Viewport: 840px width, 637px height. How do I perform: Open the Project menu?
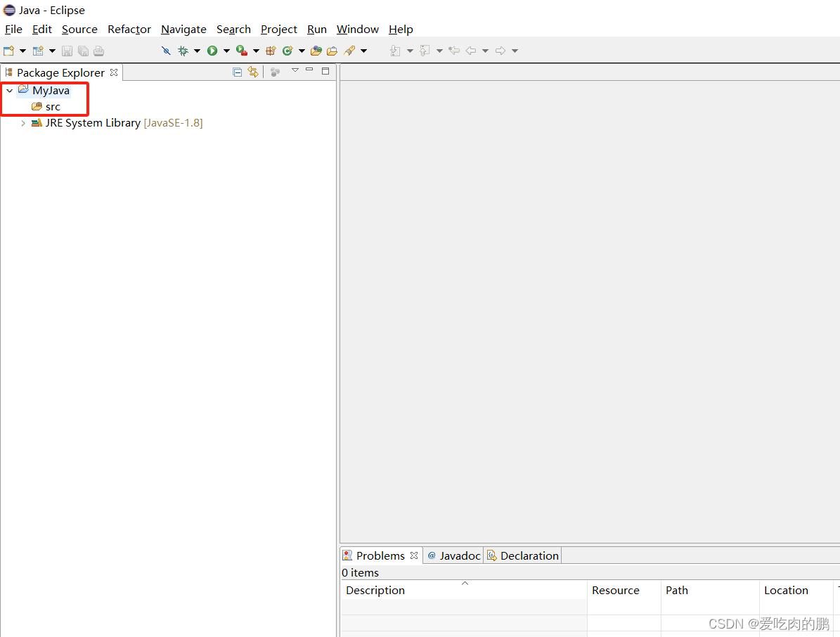[278, 30]
